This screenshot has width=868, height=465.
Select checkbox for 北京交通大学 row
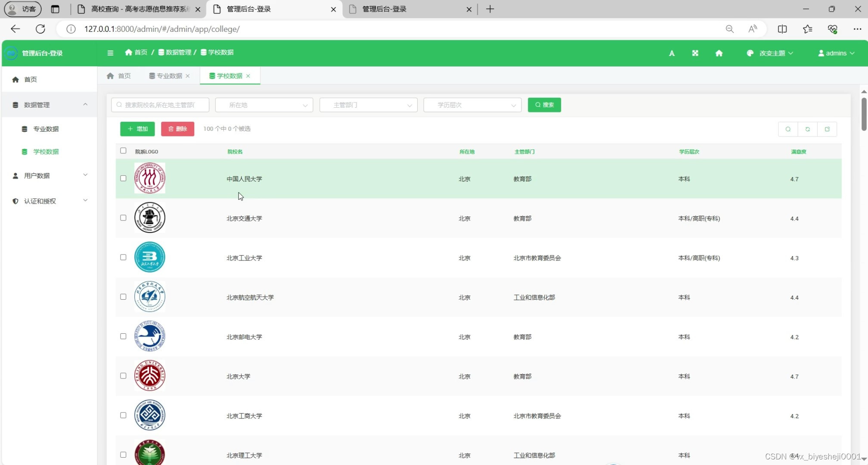pyautogui.click(x=123, y=218)
